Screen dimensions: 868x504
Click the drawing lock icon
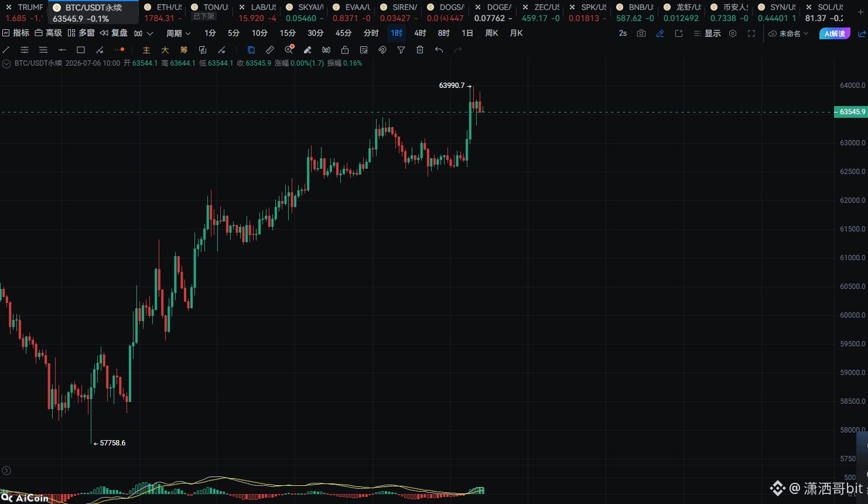(345, 50)
